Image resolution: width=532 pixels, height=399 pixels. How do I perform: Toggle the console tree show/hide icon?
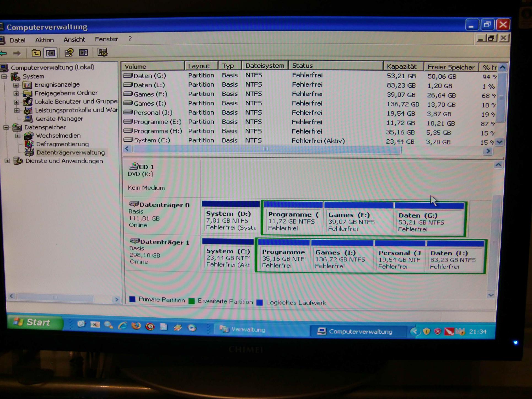click(x=50, y=53)
